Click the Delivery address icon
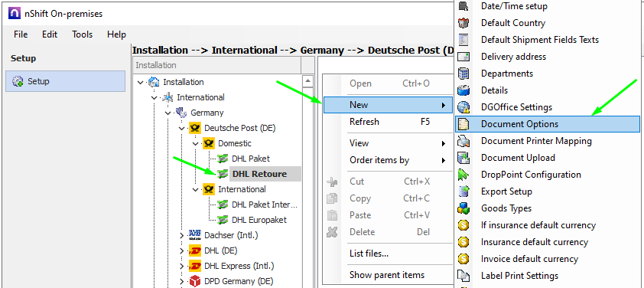The image size is (644, 288). click(x=463, y=57)
